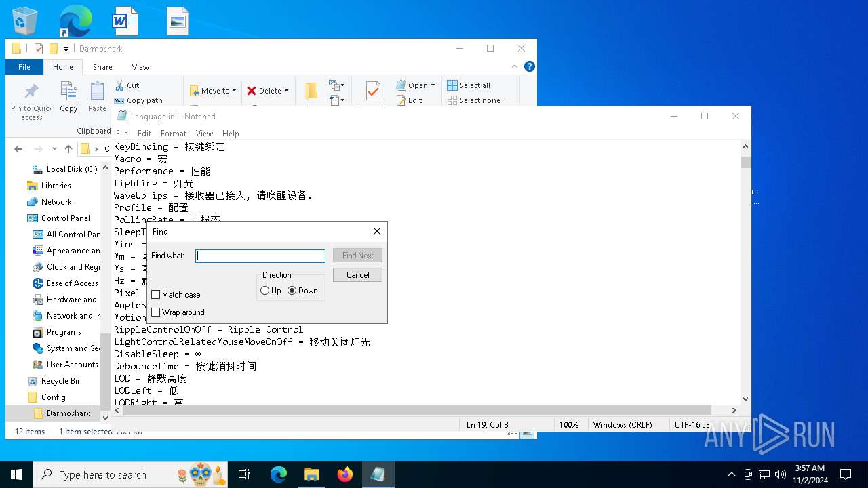This screenshot has height=488, width=868.
Task: Open Microsoft Edge desktop shortcut
Action: pos(75,21)
